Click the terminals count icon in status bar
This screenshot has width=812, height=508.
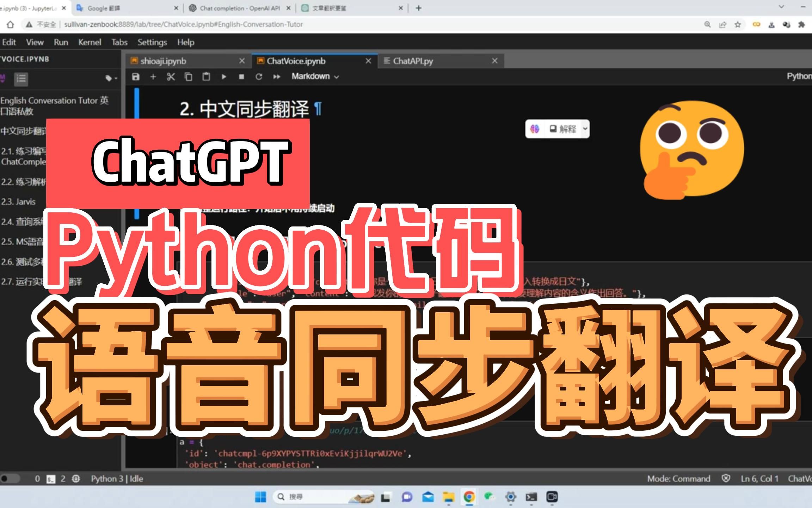(x=51, y=479)
